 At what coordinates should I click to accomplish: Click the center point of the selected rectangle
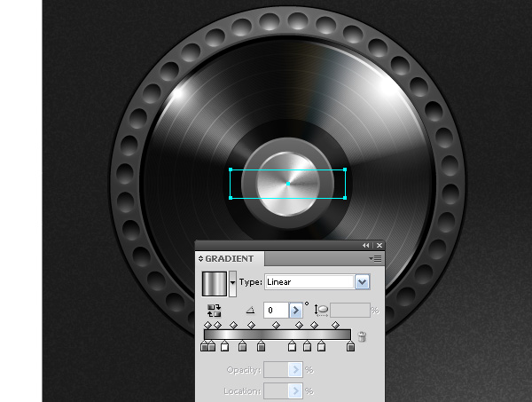(288, 184)
